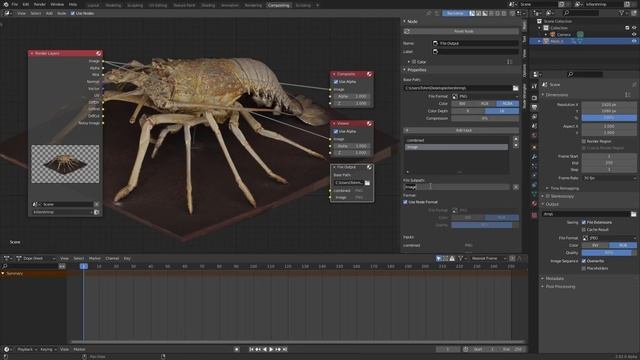Click the output path folder icon in Output panel
Image resolution: width=640 pixels, height=360 pixels.
point(633,214)
